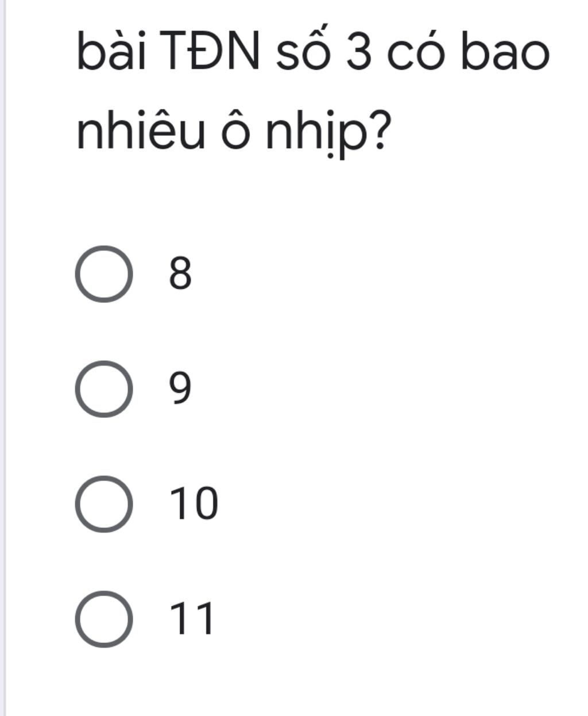Click the option label text "10"

pyautogui.click(x=195, y=504)
